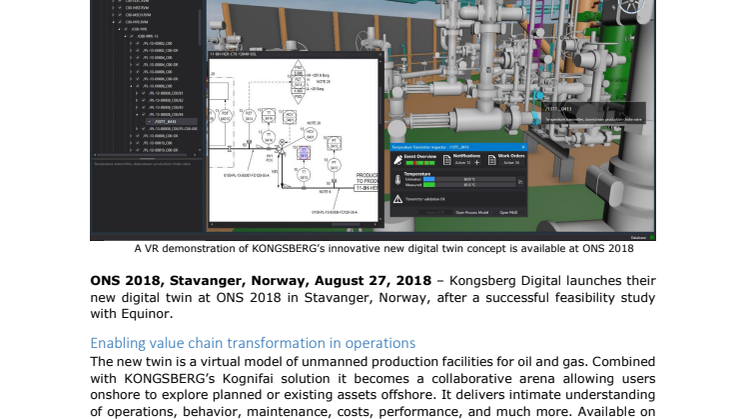Click the Event Overview colored status bar

(x=421, y=163)
